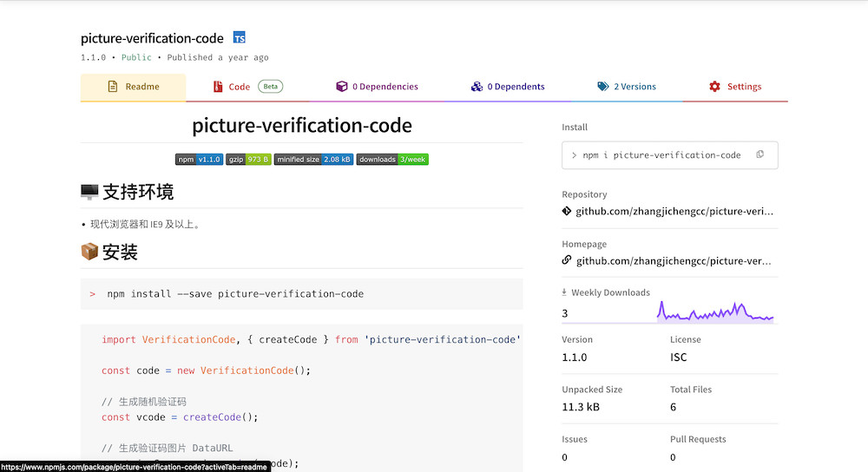Click the Readme document icon
Image resolution: width=868 pixels, height=472 pixels.
click(x=112, y=86)
